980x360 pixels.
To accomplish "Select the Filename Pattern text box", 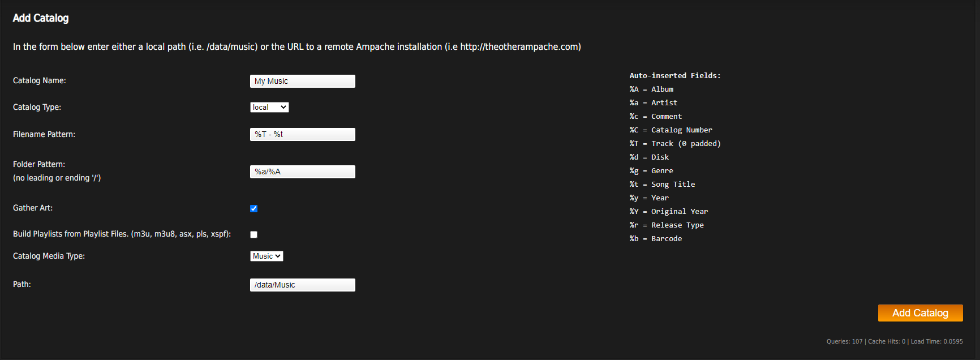I will [x=302, y=134].
